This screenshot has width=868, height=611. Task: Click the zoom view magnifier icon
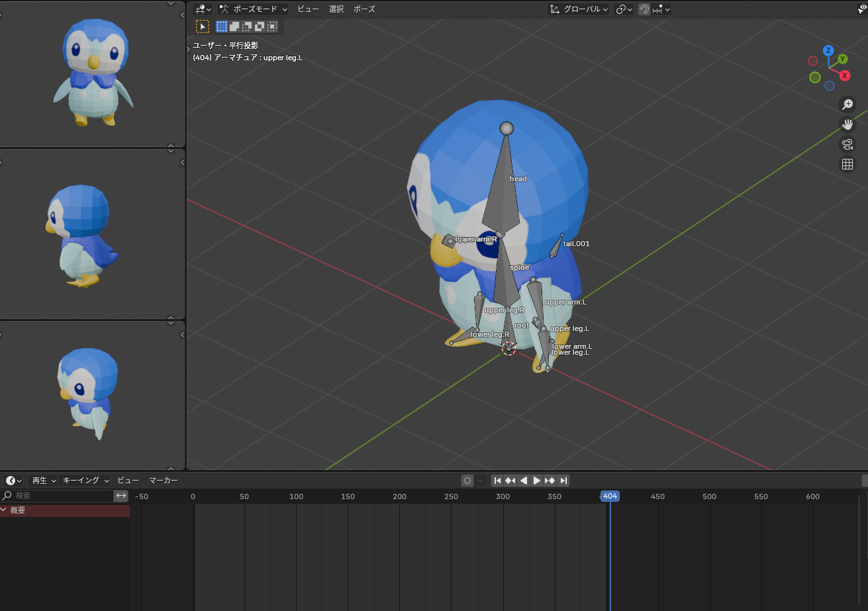coord(847,105)
